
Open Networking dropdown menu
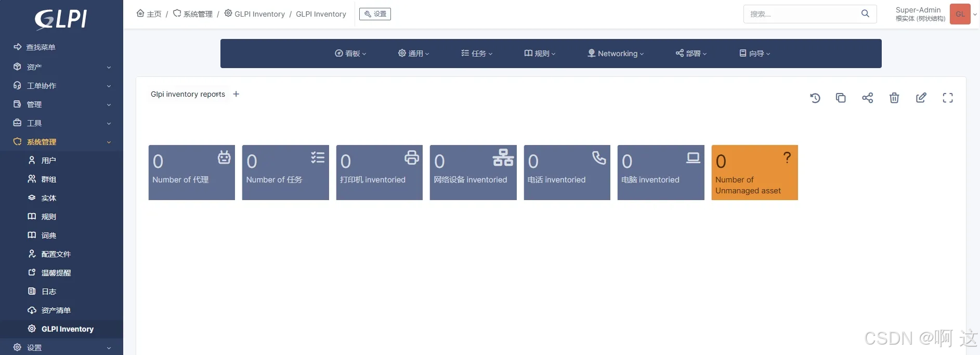616,54
